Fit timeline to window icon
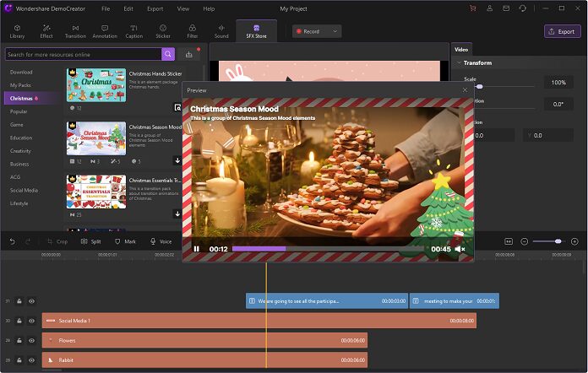The height and width of the screenshot is (373, 588). coord(509,241)
